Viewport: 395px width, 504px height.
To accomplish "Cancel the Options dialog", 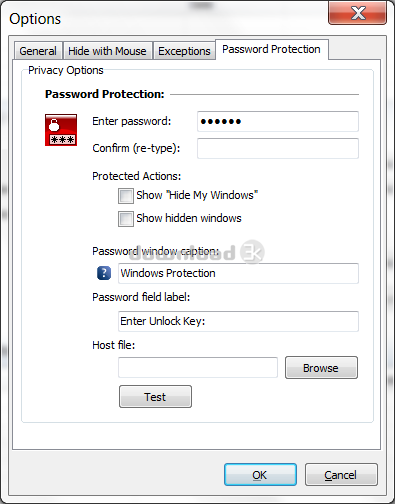I will pyautogui.click(x=341, y=474).
